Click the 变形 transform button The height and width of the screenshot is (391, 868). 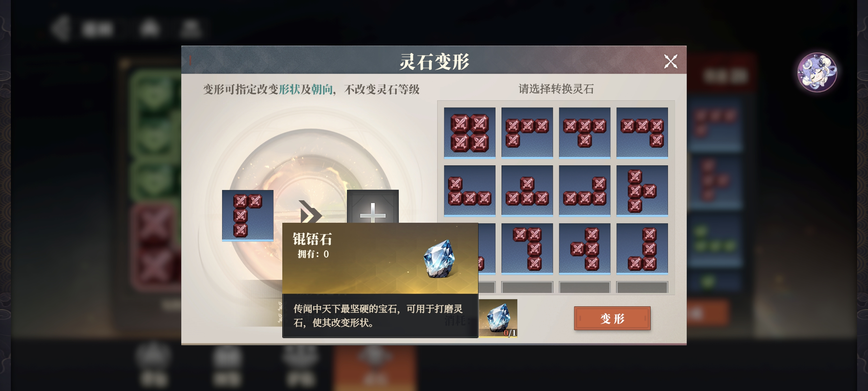(x=612, y=318)
